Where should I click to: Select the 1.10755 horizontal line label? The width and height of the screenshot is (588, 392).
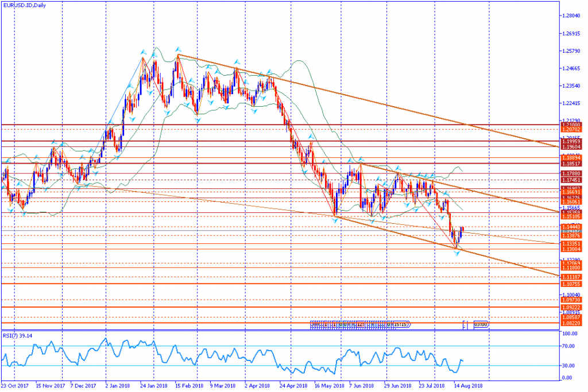coord(572,284)
